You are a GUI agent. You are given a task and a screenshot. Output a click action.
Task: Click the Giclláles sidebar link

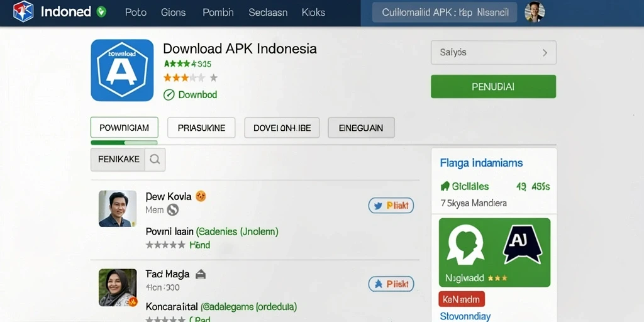pos(470,186)
